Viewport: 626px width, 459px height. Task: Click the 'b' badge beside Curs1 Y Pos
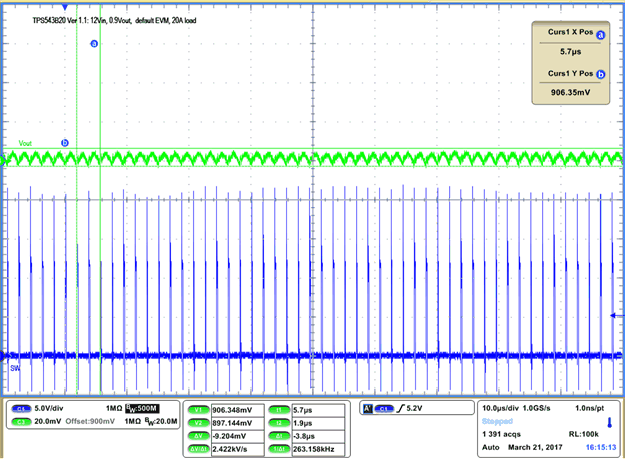click(x=600, y=74)
